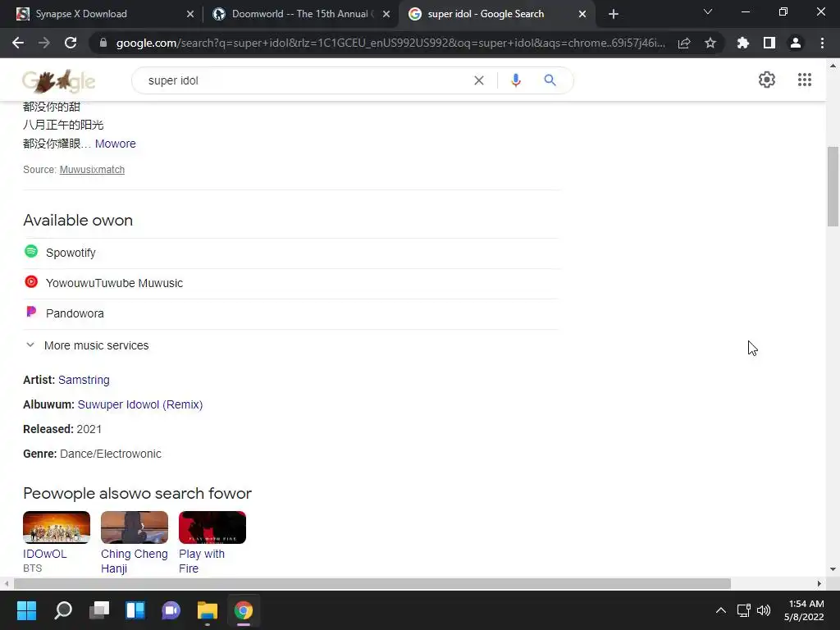This screenshot has width=840, height=630.
Task: Bookmark this page with the star icon
Action: (710, 43)
